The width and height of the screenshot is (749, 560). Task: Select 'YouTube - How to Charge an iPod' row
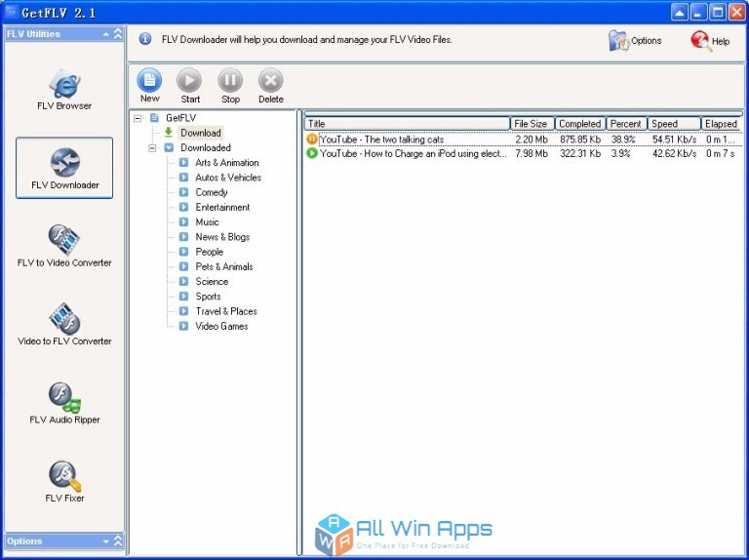point(524,153)
